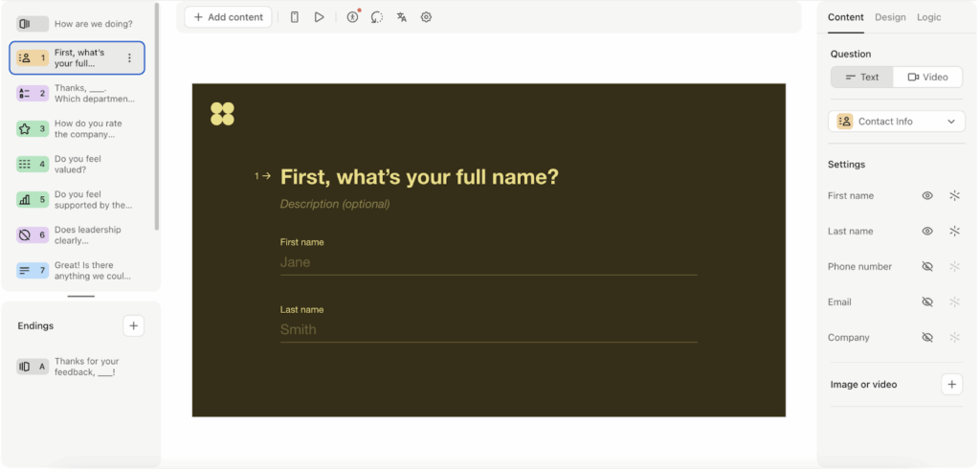Screen dimensions: 980x469
Task: Select the Video question format button
Action: [x=927, y=78]
